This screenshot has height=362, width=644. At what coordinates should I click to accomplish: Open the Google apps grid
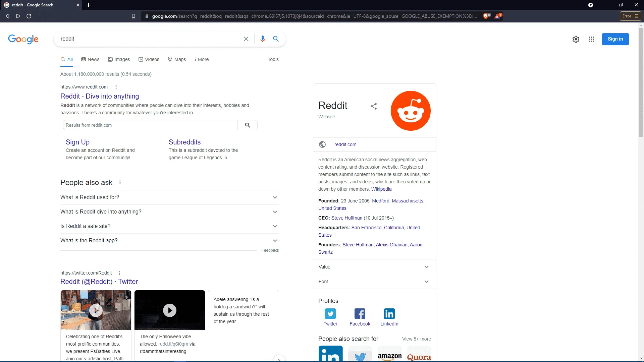coord(591,39)
